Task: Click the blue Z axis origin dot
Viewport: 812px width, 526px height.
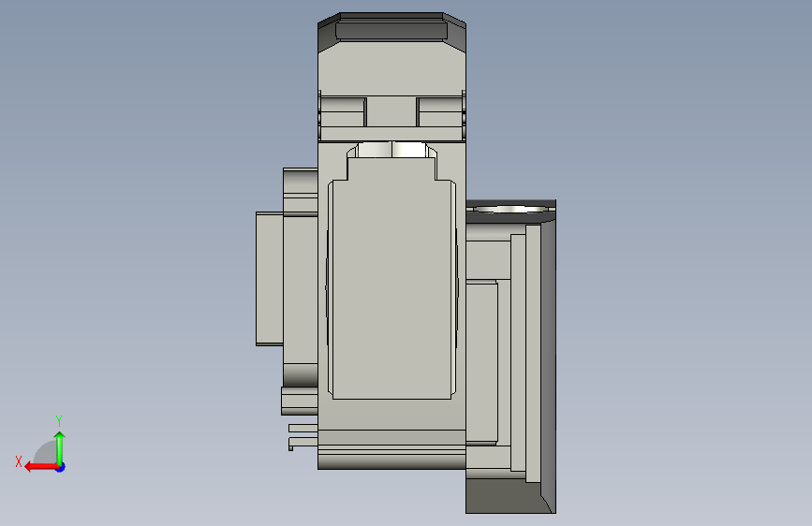Action: [x=61, y=467]
